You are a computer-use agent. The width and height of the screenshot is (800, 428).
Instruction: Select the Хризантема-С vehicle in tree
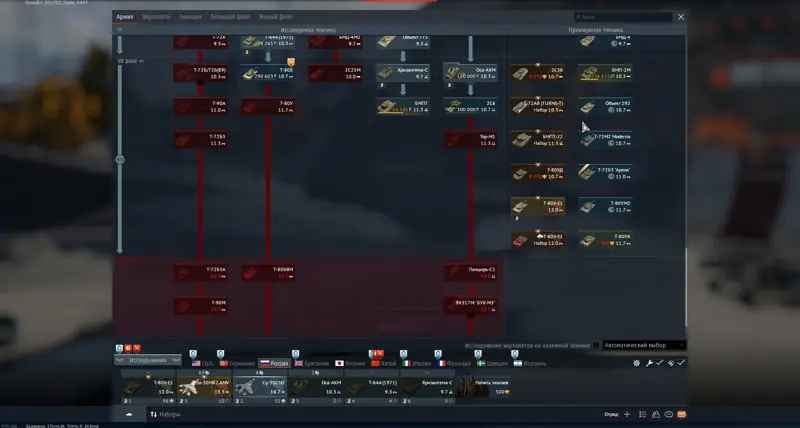403,73
